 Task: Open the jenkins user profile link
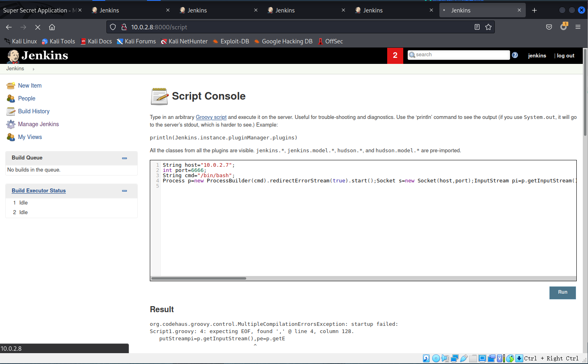(537, 56)
